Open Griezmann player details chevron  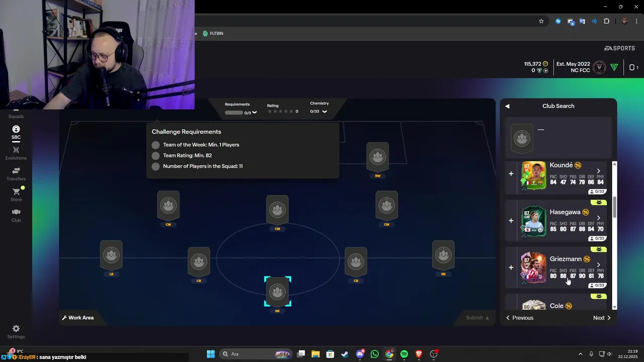pos(599,265)
